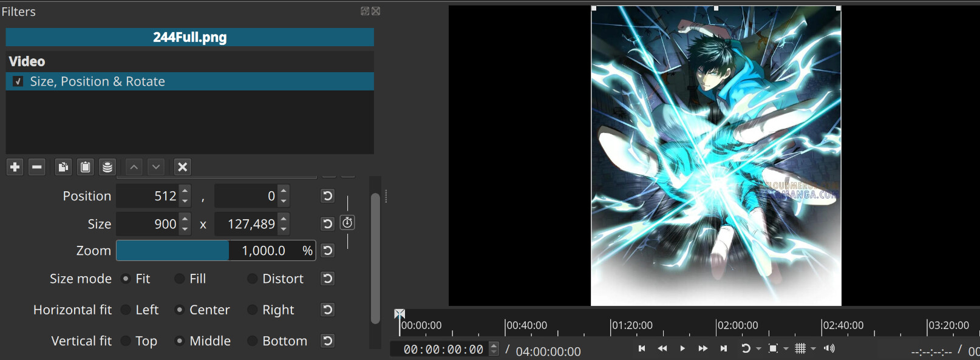Rewind playback
Image resolution: width=980 pixels, height=360 pixels.
pos(662,348)
